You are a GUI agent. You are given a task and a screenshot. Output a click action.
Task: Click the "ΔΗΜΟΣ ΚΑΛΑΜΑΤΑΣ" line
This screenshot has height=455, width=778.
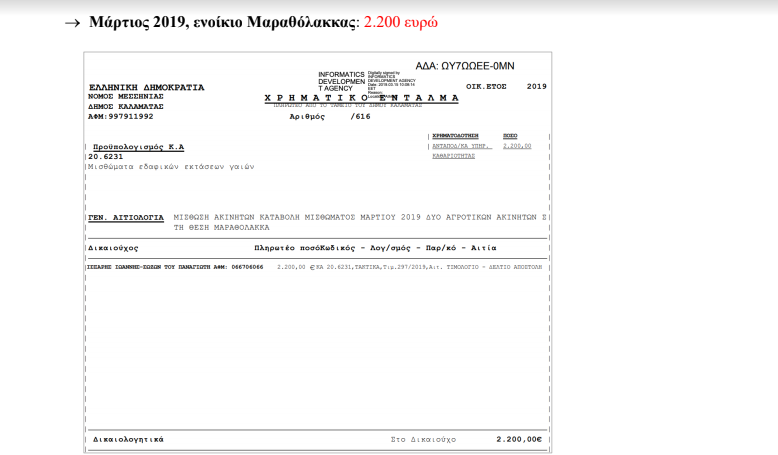pyautogui.click(x=126, y=107)
